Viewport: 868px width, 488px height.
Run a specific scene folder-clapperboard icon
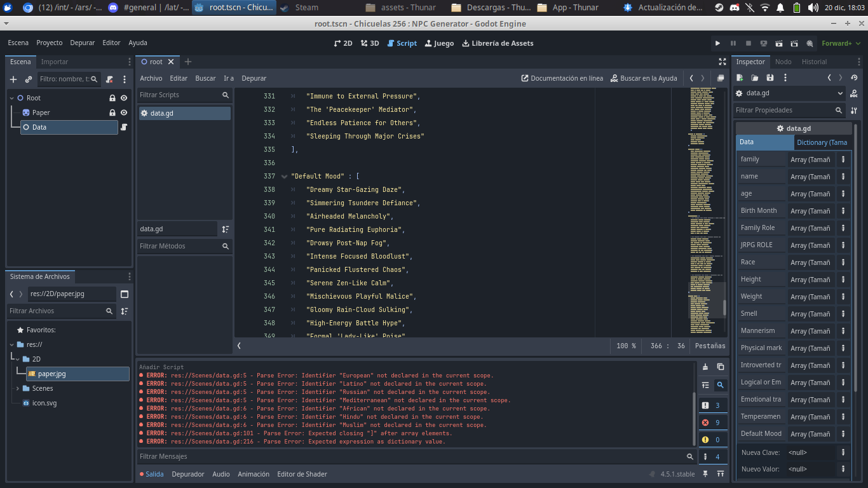click(x=794, y=43)
